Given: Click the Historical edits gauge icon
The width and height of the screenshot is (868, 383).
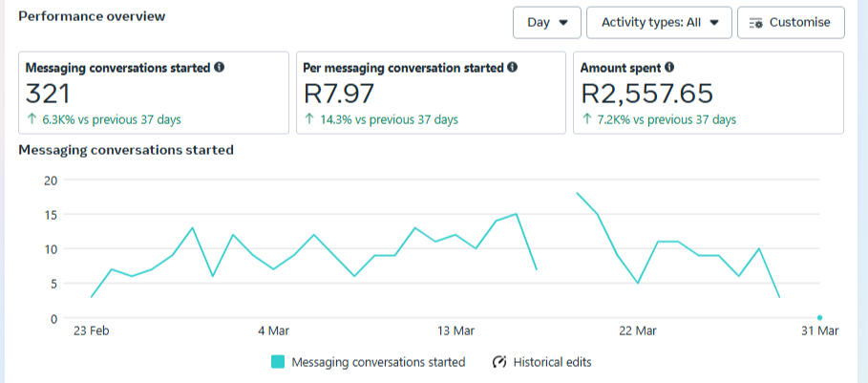Looking at the screenshot, I should click(499, 362).
